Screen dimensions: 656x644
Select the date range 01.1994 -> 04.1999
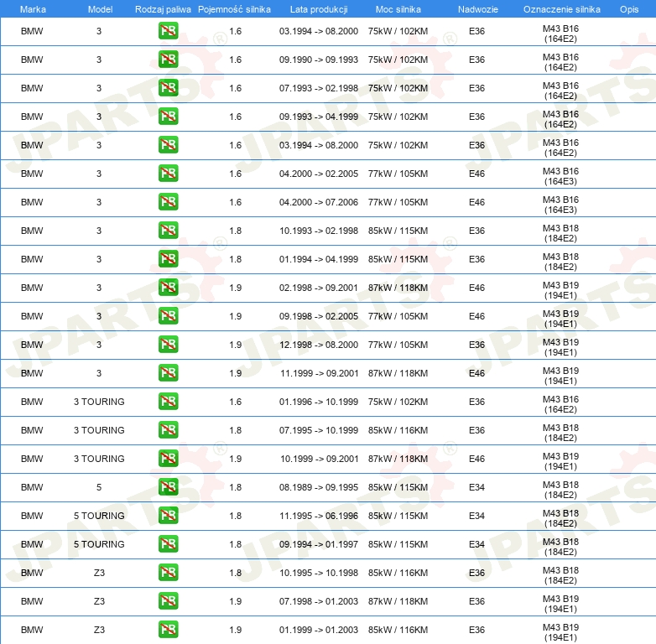tap(319, 259)
